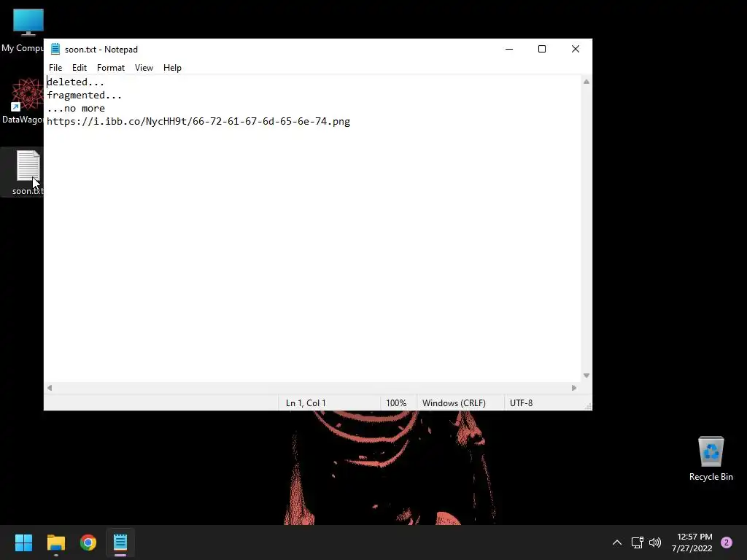Minimize the Notepad window

pos(509,49)
